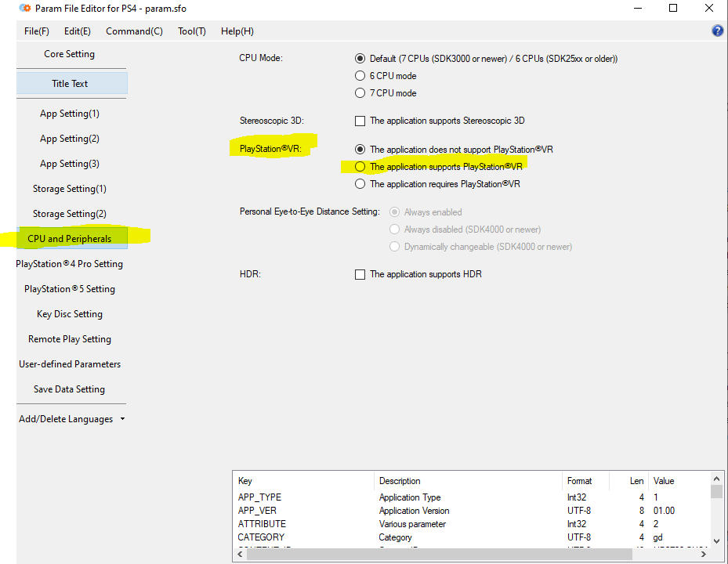
Task: Click the Application Version description cell
Action: [414, 511]
